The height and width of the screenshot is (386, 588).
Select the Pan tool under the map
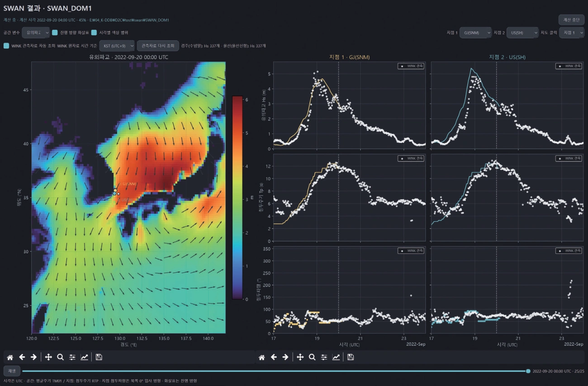[x=48, y=357]
